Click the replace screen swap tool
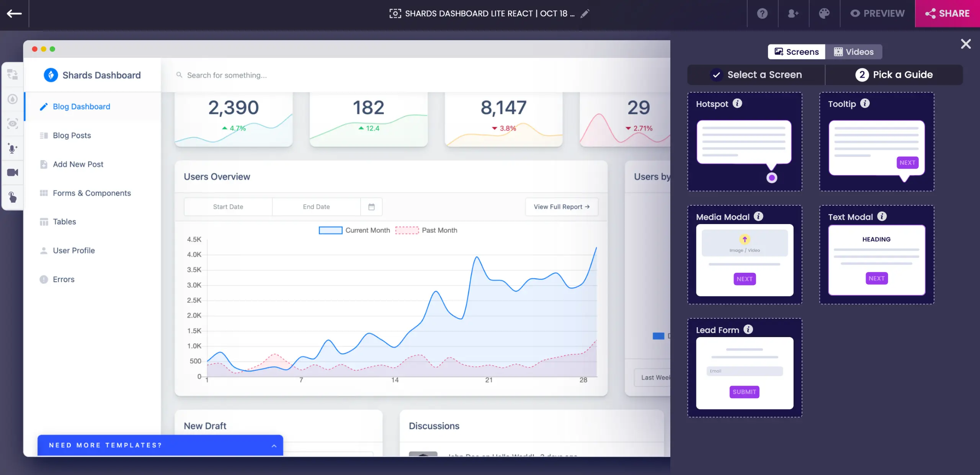980x475 pixels. tap(13, 74)
